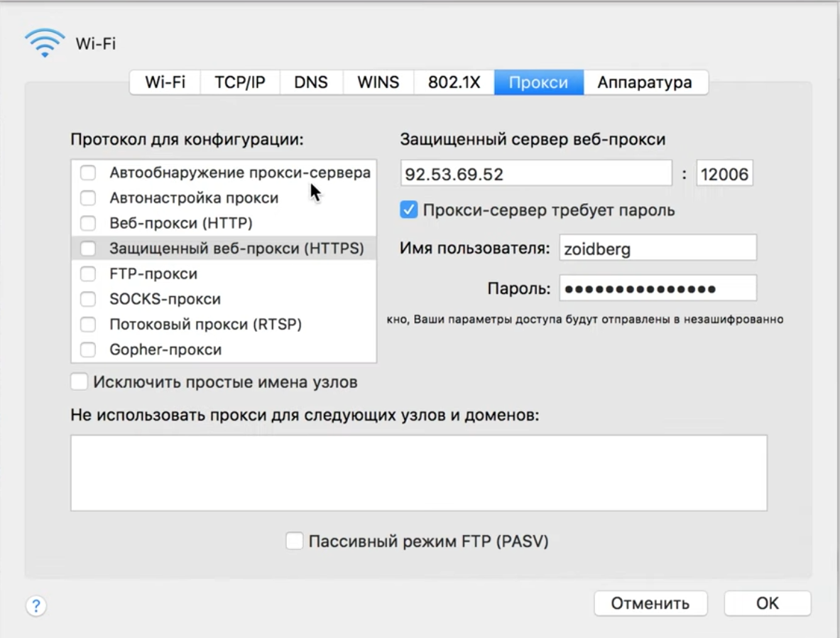
Task: Enable Пассивный режим FTP (PASV)
Action: coord(295,541)
